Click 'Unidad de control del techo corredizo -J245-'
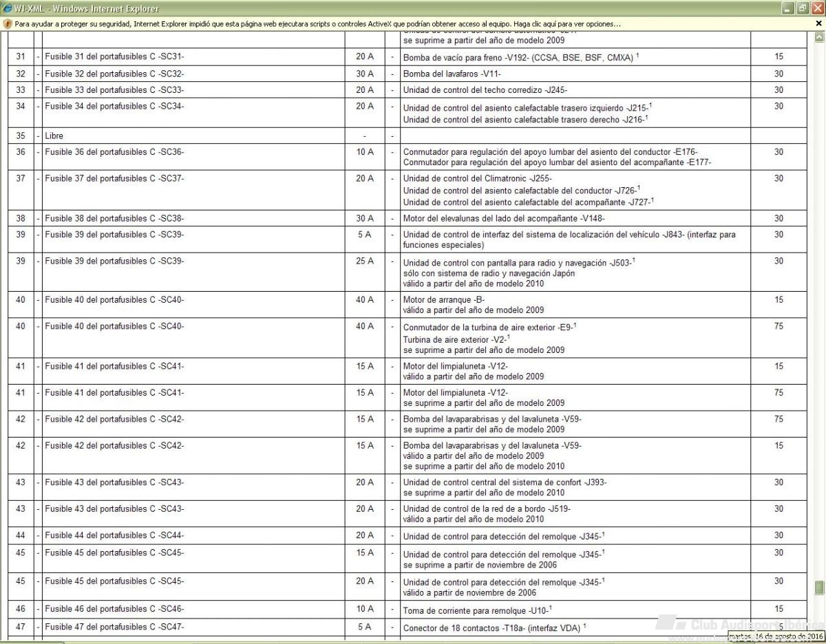 tap(485, 90)
